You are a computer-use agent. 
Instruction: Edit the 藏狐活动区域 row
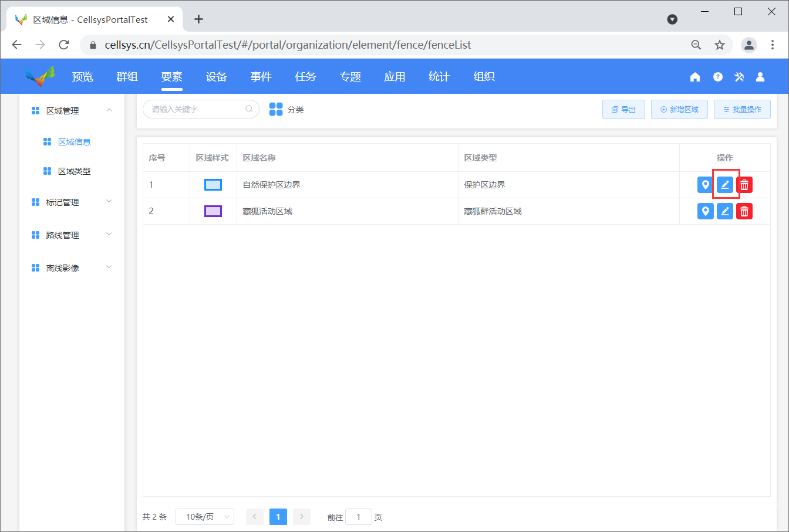pos(725,211)
